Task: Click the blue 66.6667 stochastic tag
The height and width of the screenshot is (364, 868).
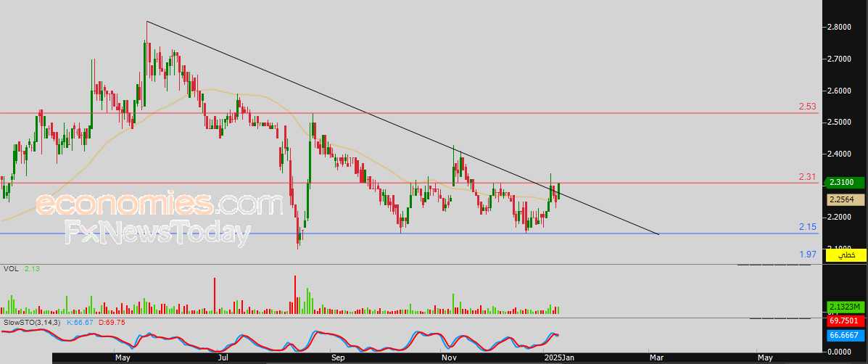Action: [x=846, y=335]
